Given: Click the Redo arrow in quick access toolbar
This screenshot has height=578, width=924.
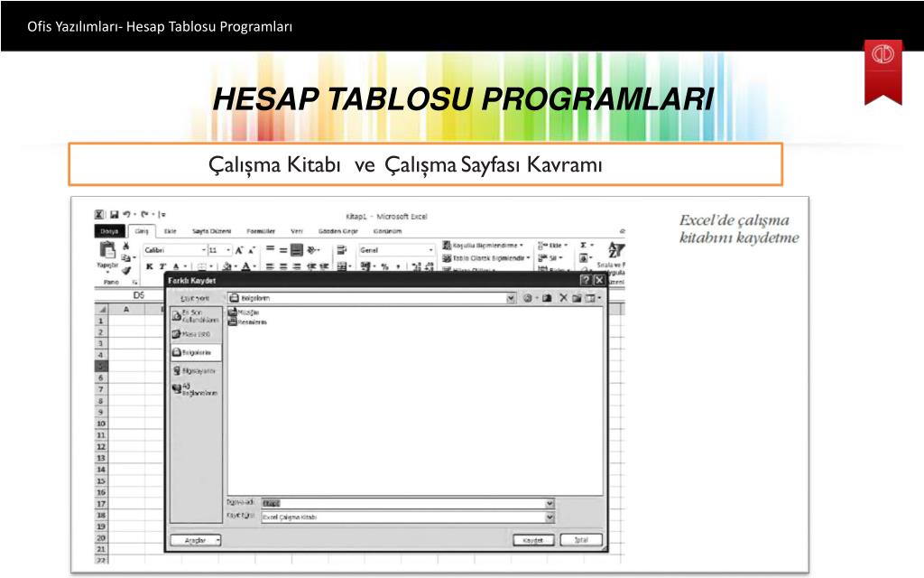Looking at the screenshot, I should [144, 215].
